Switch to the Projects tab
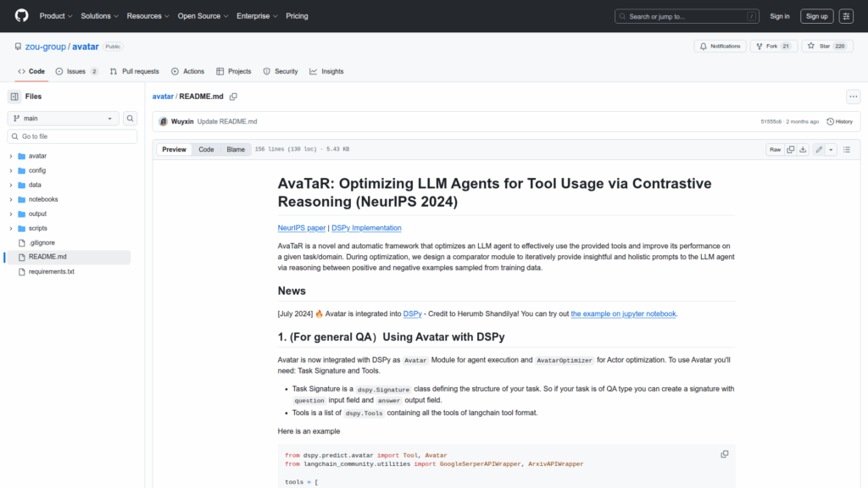This screenshot has width=868, height=488. pyautogui.click(x=234, y=71)
